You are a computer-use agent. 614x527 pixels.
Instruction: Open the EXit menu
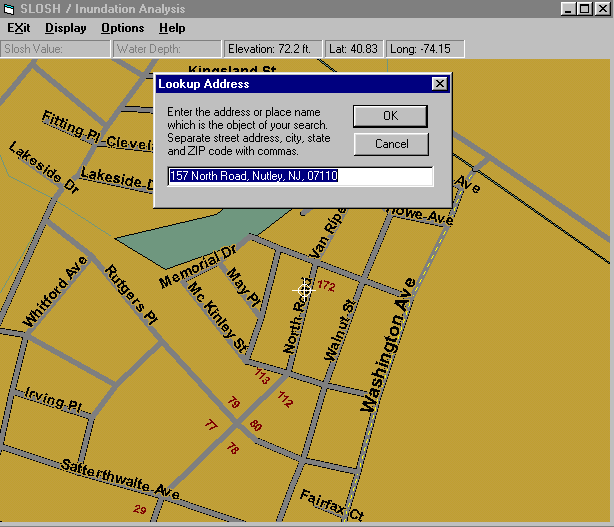tap(18, 28)
